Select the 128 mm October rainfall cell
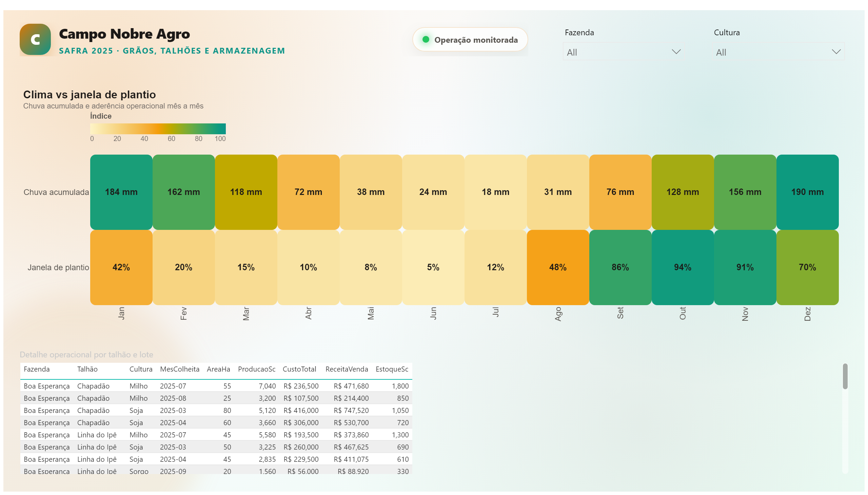Viewport: 868px width, 495px height. 683,192
